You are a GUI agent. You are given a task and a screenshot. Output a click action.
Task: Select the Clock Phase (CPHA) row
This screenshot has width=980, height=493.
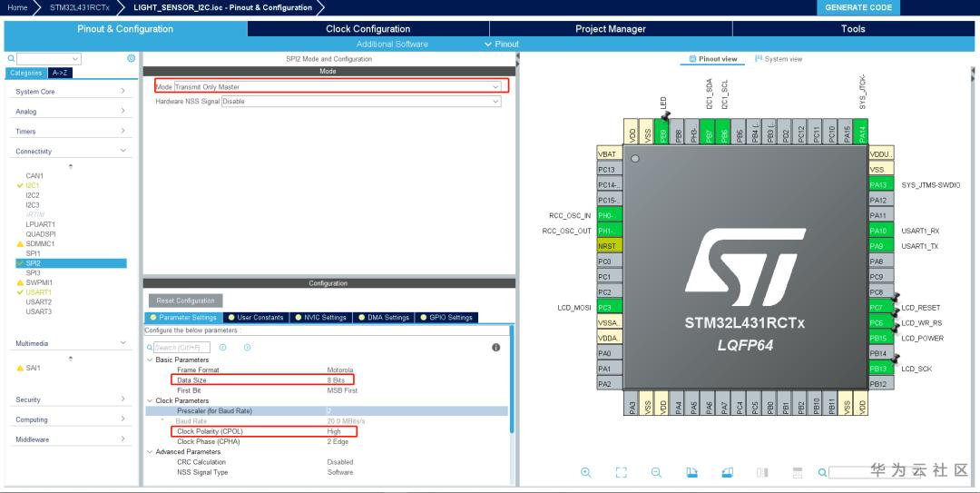pos(327,441)
